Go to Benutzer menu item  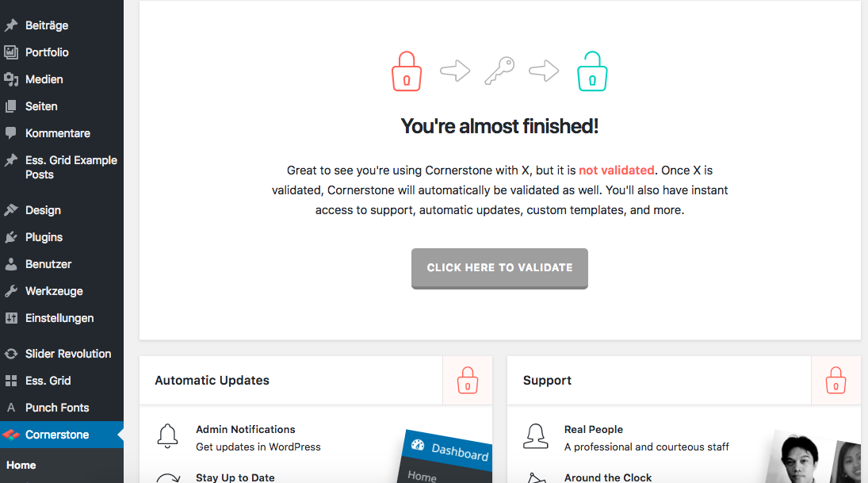tap(48, 264)
